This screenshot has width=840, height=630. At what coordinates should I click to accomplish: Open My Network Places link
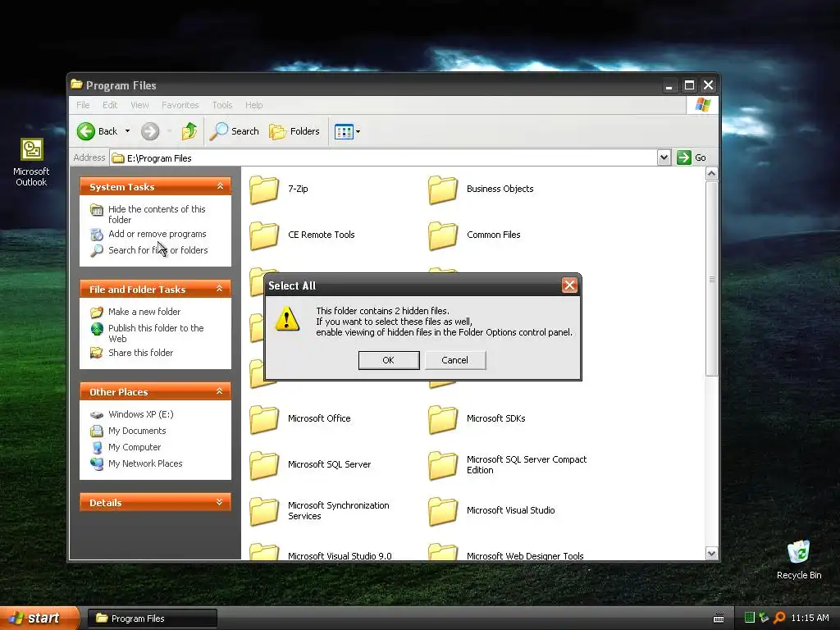click(145, 464)
